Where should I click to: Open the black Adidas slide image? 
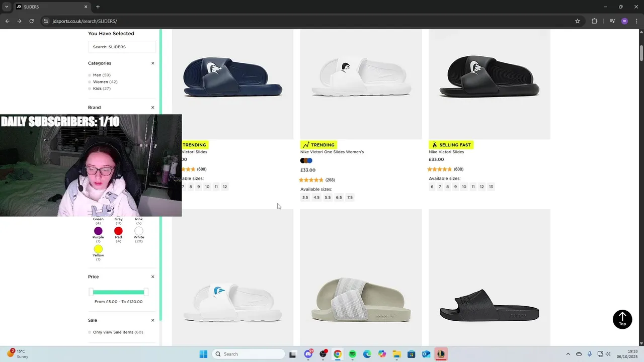point(489,277)
